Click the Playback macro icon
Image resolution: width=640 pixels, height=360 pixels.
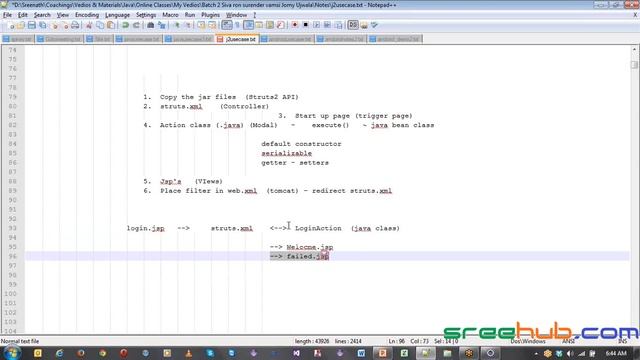316,25
